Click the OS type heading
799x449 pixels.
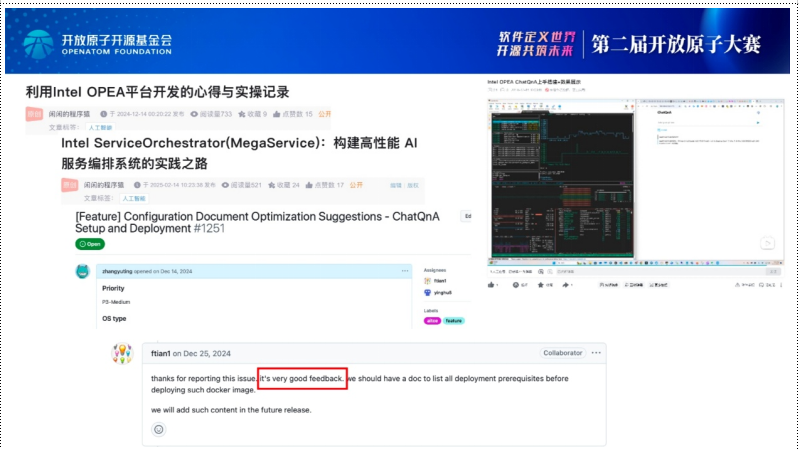pyautogui.click(x=114, y=319)
